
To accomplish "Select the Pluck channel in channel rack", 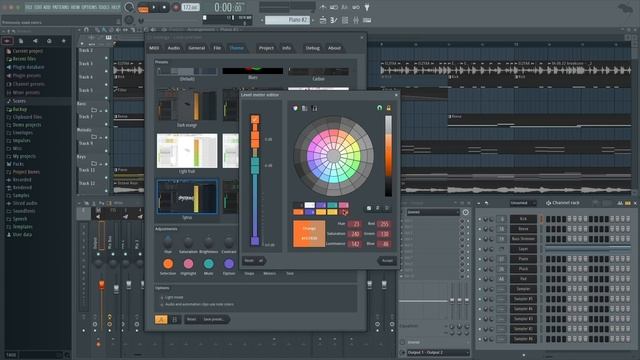I will pos(523,269).
